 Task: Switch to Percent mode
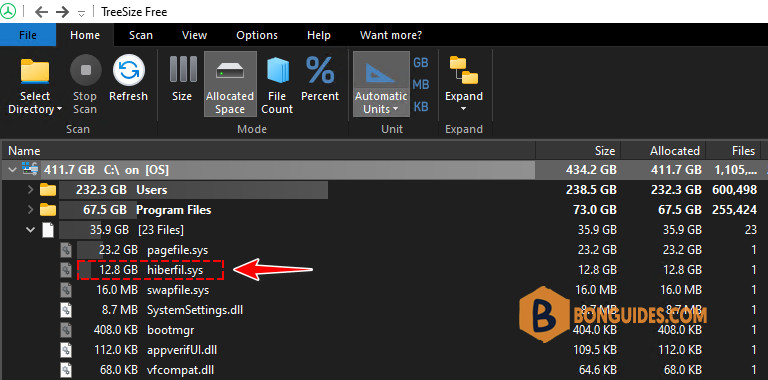(320, 78)
